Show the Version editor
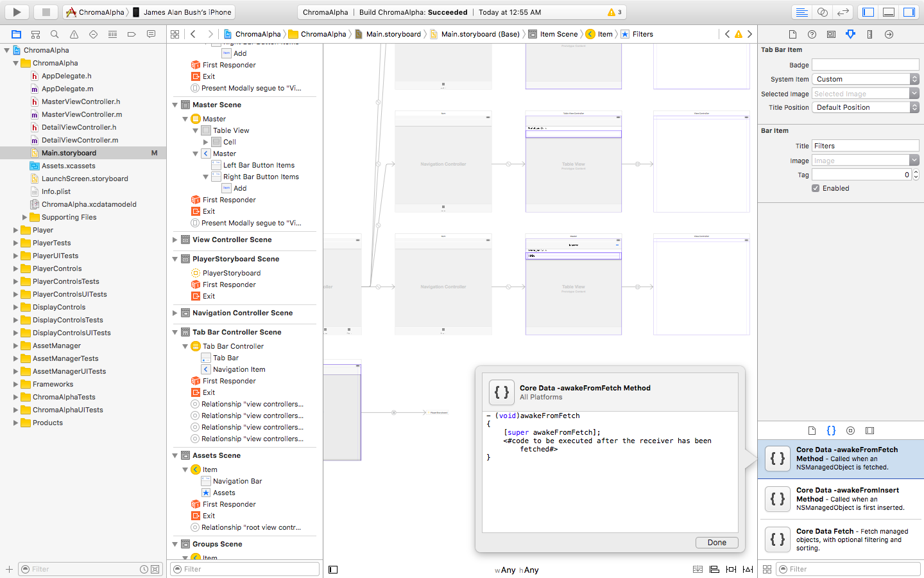The height and width of the screenshot is (578, 924). 843,12
